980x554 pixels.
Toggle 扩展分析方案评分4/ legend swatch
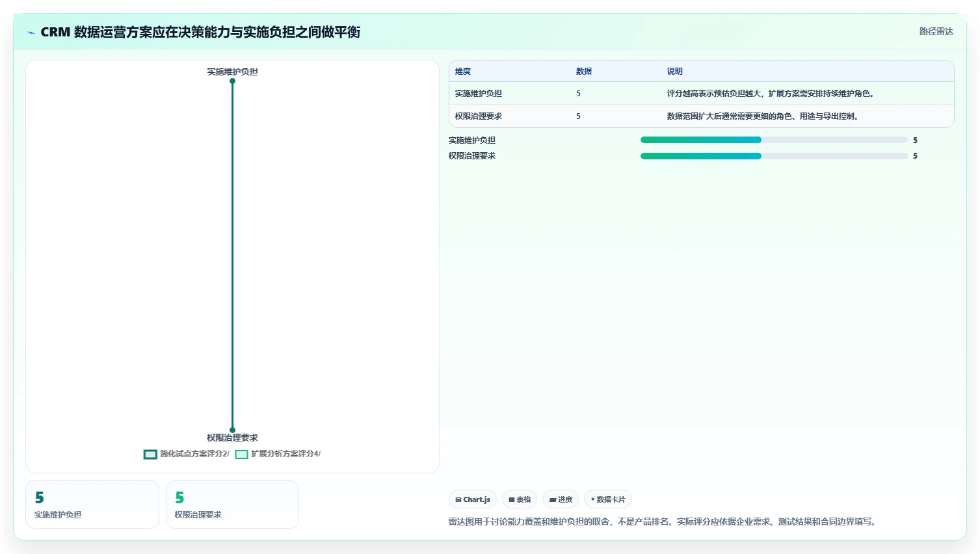(241, 455)
